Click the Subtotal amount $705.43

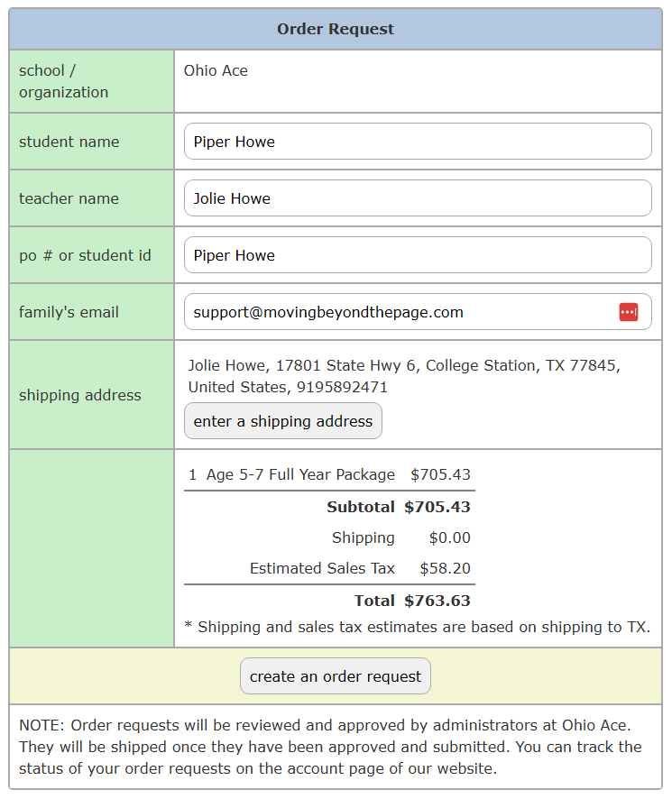click(437, 507)
